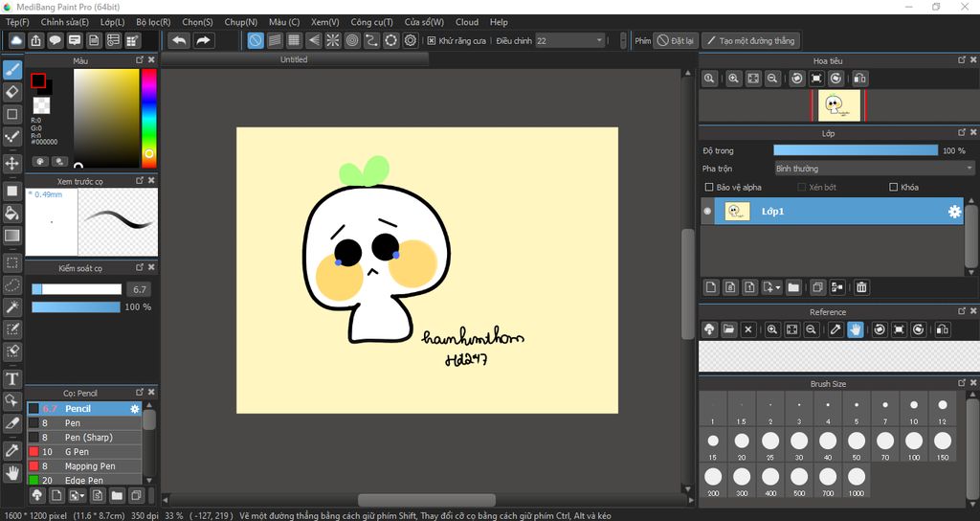Click the Đặt lại button
980x521 pixels.
click(675, 40)
